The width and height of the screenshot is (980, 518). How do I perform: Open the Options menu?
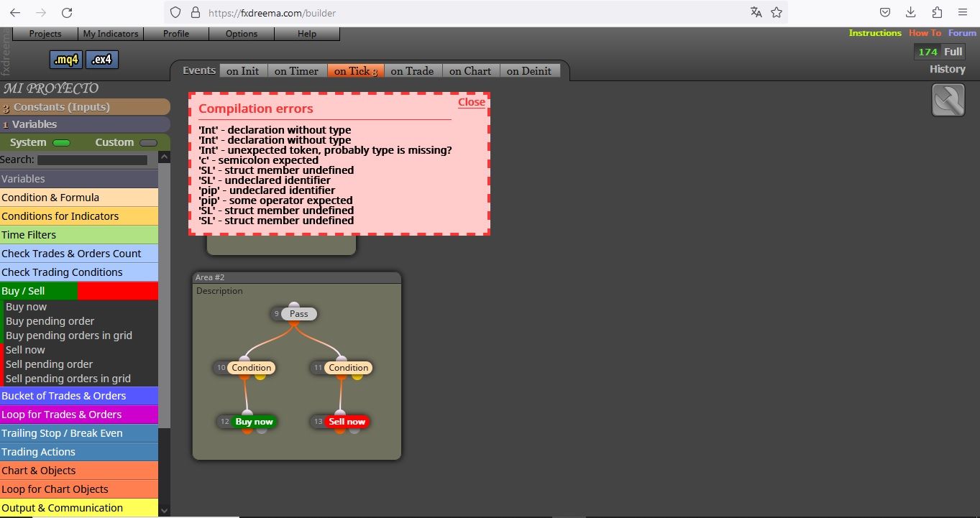[x=242, y=34]
